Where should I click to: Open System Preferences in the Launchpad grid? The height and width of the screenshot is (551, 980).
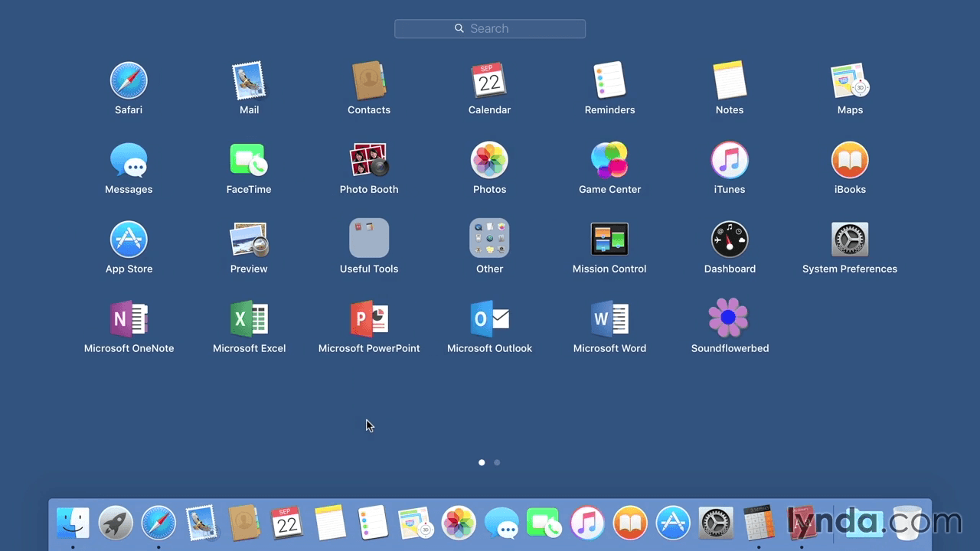tap(850, 240)
